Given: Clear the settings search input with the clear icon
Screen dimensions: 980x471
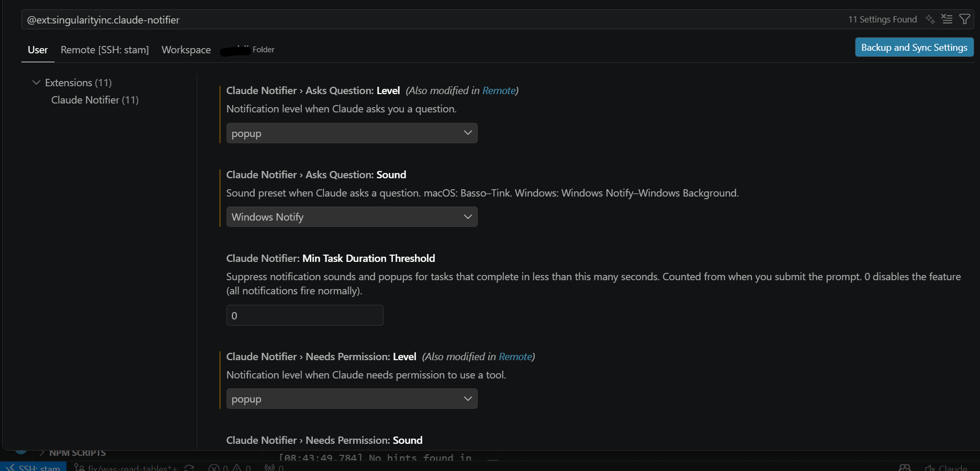Looking at the screenshot, I should click(947, 19).
